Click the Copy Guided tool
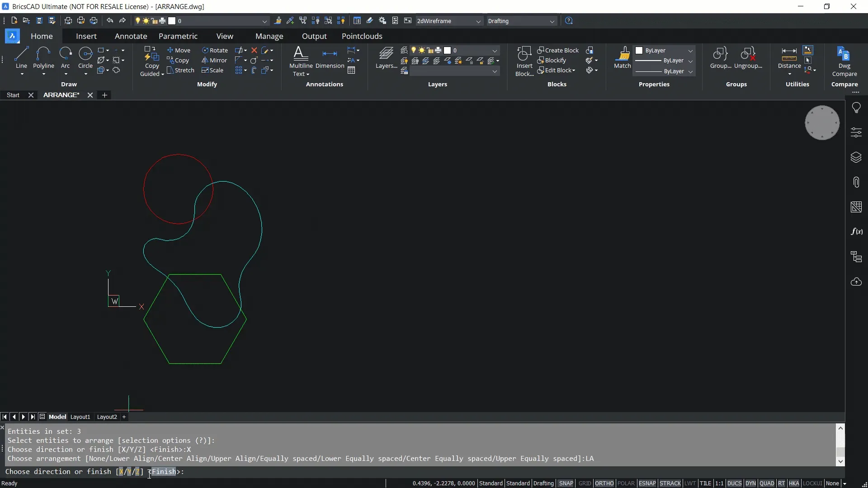 pyautogui.click(x=152, y=61)
